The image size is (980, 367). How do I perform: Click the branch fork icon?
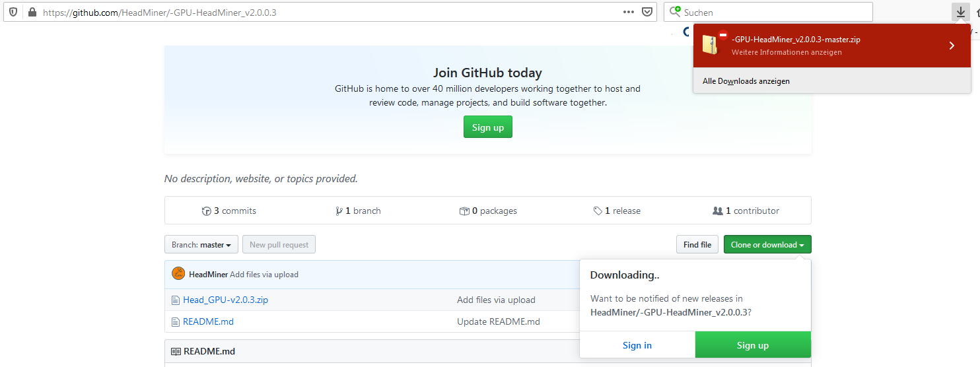pos(339,211)
